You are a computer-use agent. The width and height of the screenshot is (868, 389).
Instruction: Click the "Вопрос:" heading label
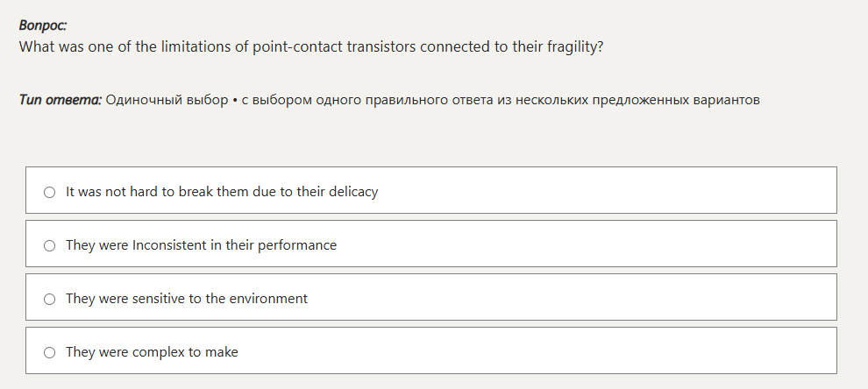42,26
